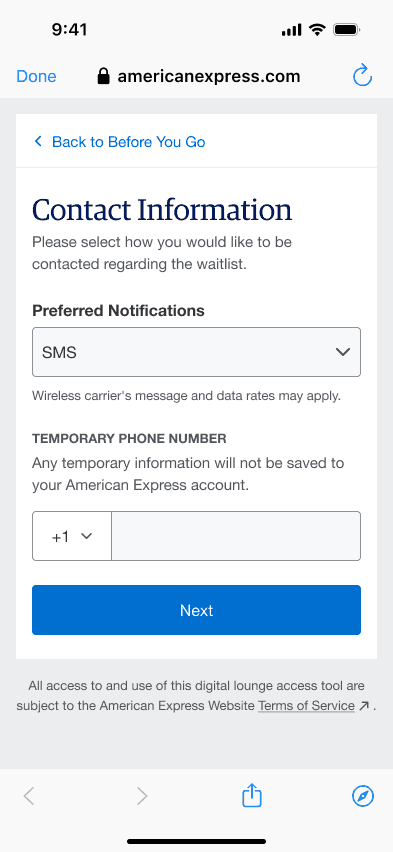This screenshot has height=852, width=393.
Task: Expand the +1 country code selector
Action: (72, 536)
